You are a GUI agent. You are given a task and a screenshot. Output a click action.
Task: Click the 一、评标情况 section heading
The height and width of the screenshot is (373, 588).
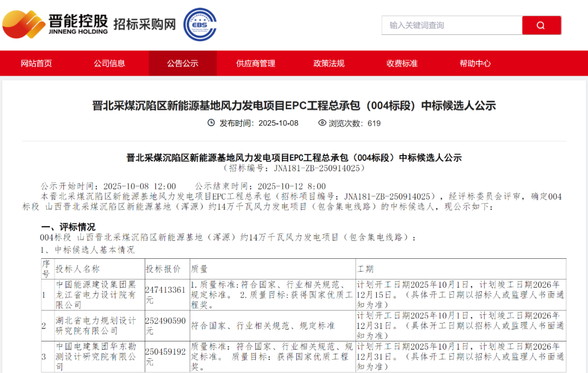(69, 227)
